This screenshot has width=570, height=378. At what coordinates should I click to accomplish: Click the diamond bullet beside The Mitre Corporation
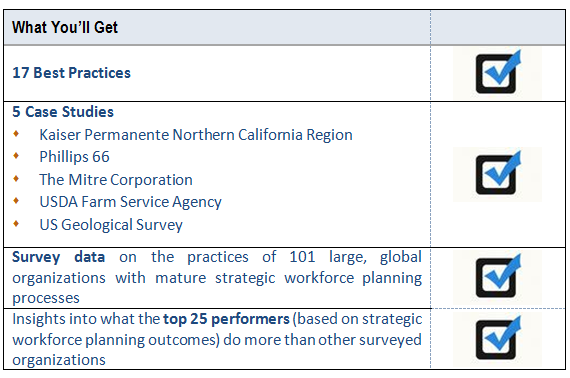[x=16, y=178]
